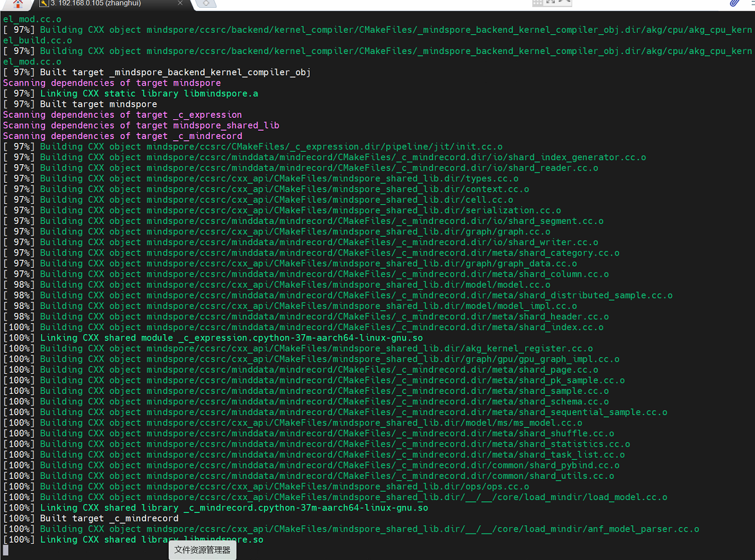This screenshot has width=755, height=560.
Task: Click the line ending akg_kernel_register.cc.o
Action: (x=298, y=348)
